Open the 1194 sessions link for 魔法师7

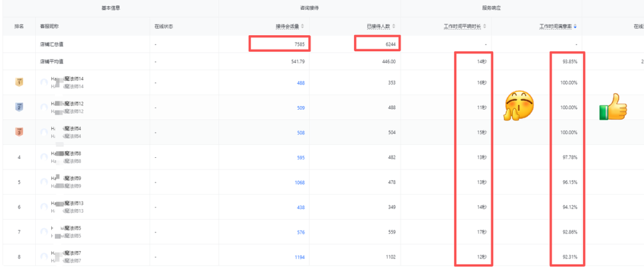click(299, 257)
